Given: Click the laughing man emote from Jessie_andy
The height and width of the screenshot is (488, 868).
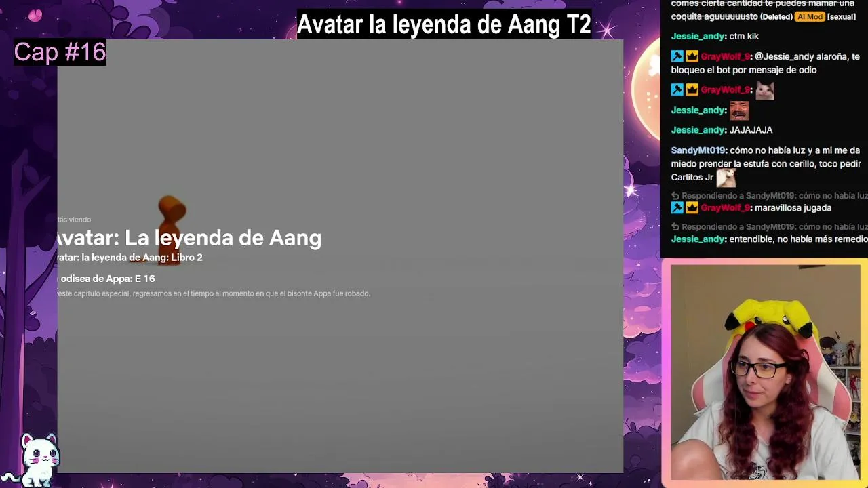Looking at the screenshot, I should [739, 110].
